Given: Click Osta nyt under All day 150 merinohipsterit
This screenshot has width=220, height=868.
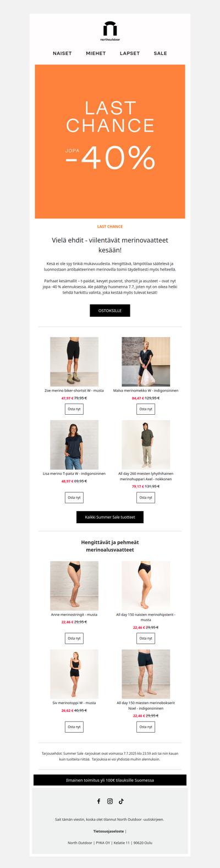Looking at the screenshot, I should pos(146,638).
